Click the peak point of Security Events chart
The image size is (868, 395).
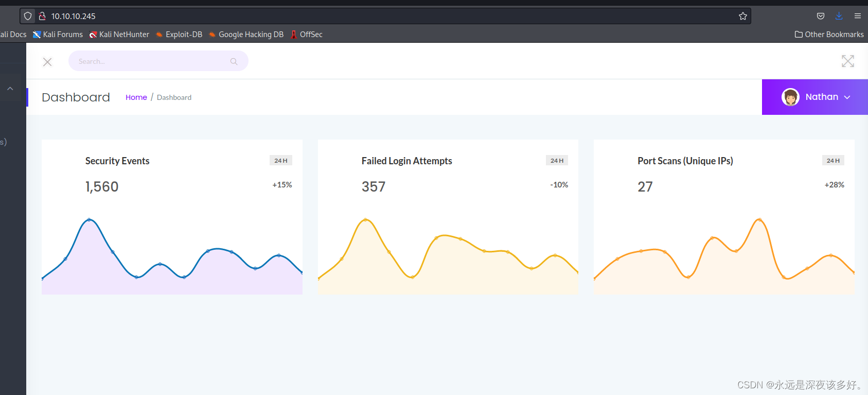[x=89, y=220]
